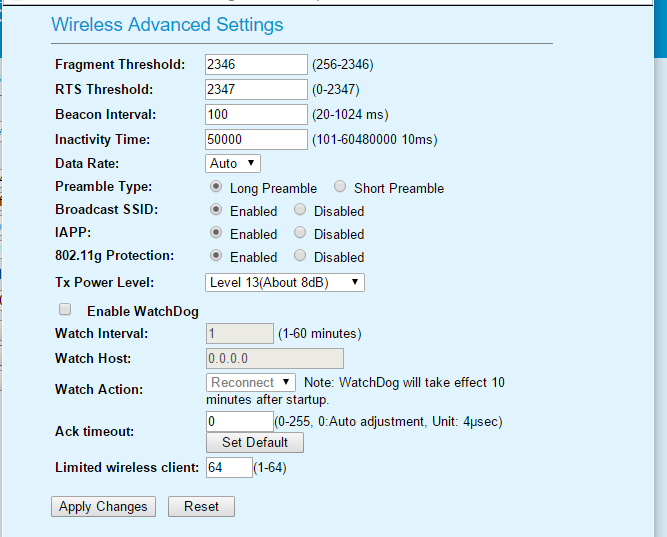
Task: Click the Fragment Threshold label
Action: (x=120, y=64)
